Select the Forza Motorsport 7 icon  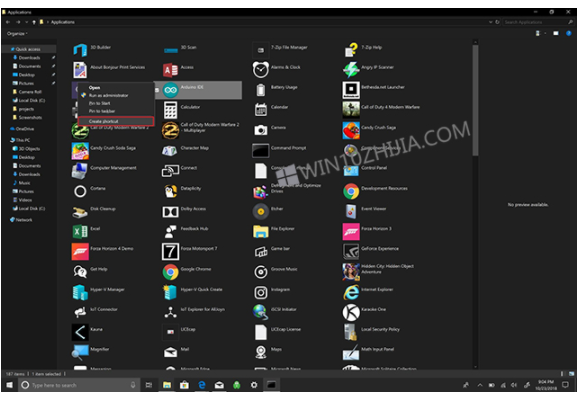point(170,251)
